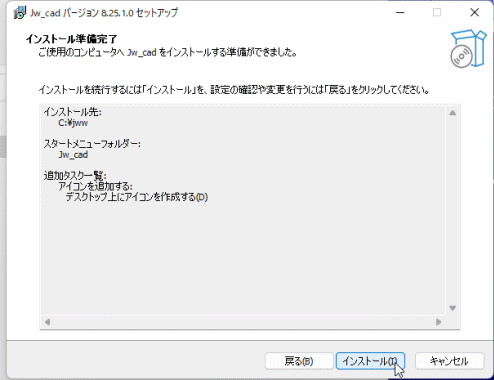The image size is (494, 380).
Task: Click the vertical scrollbar track in summary box
Action: point(452,210)
